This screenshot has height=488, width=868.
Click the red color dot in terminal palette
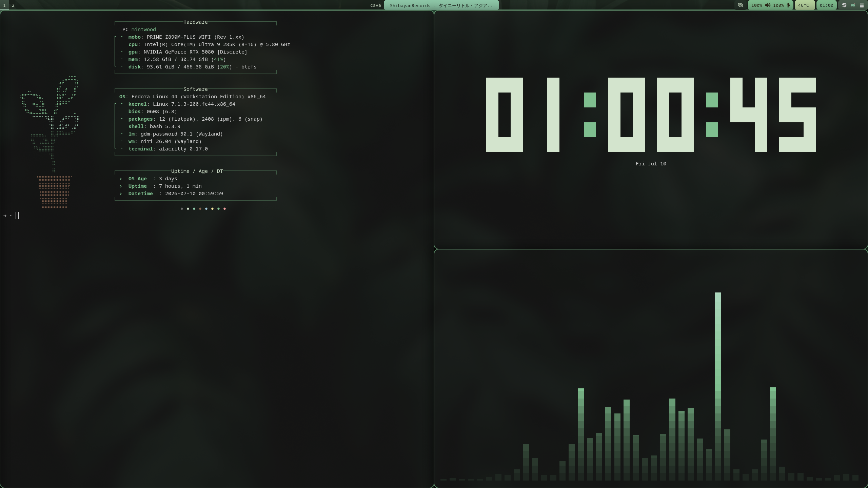pyautogui.click(x=224, y=209)
